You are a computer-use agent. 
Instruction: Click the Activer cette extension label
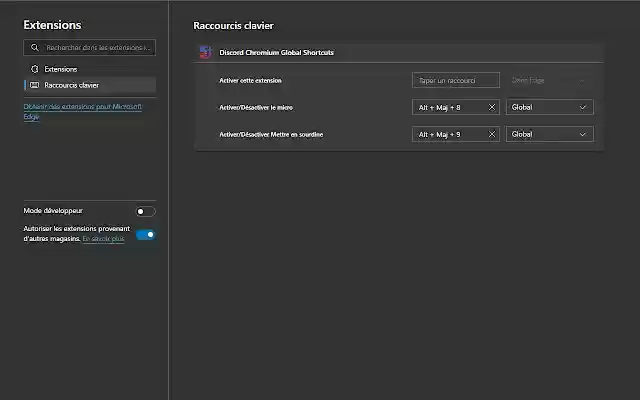point(250,81)
